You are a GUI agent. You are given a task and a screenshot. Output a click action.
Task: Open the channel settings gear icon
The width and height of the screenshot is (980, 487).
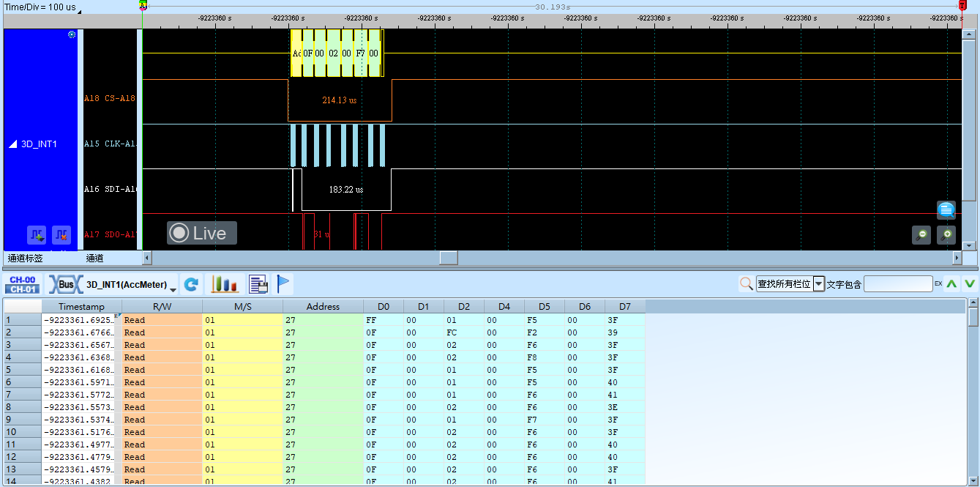point(72,34)
